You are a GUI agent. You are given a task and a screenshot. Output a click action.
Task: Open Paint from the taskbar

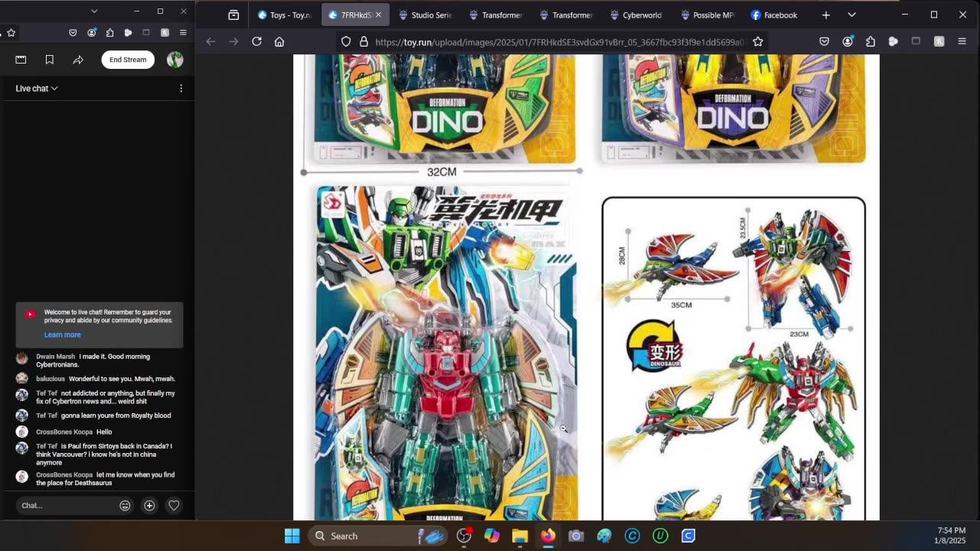pyautogui.click(x=604, y=536)
